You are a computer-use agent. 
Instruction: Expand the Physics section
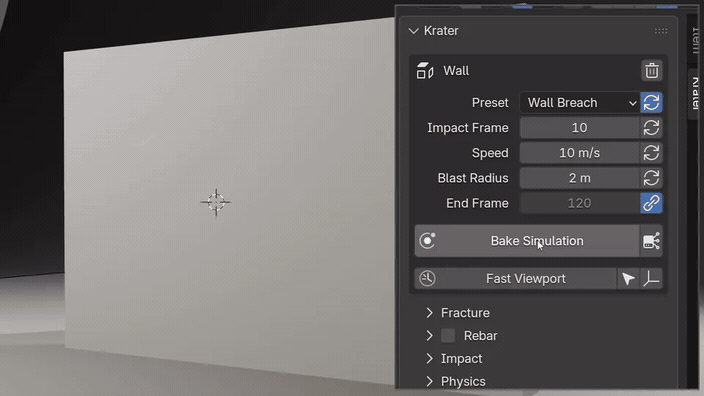430,382
